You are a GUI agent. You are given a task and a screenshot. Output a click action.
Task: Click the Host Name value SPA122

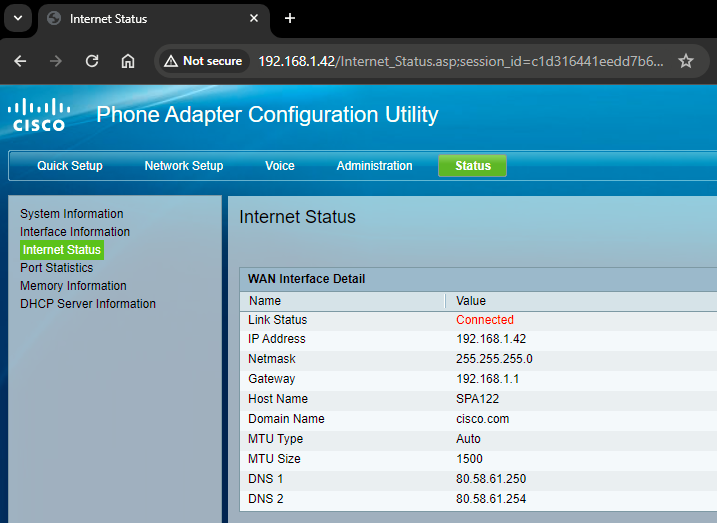click(477, 399)
